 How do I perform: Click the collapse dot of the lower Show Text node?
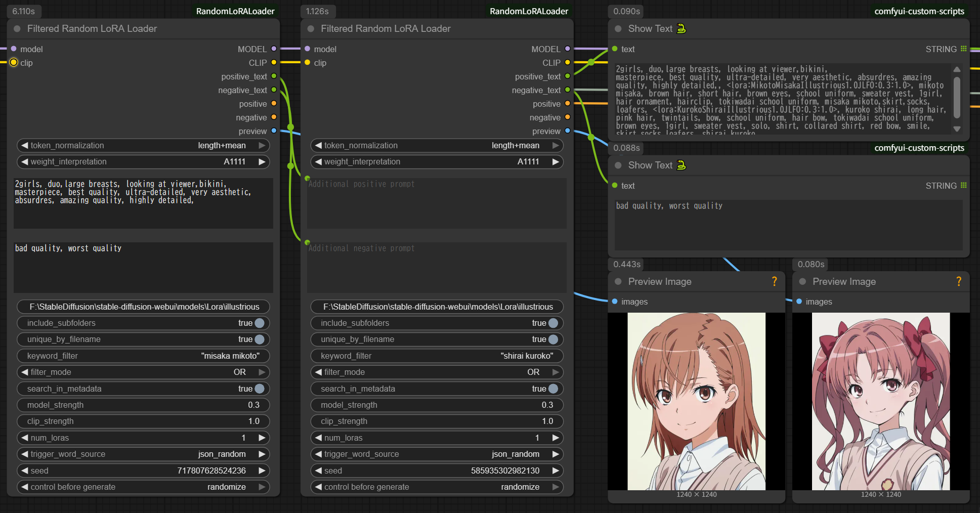[x=618, y=165]
